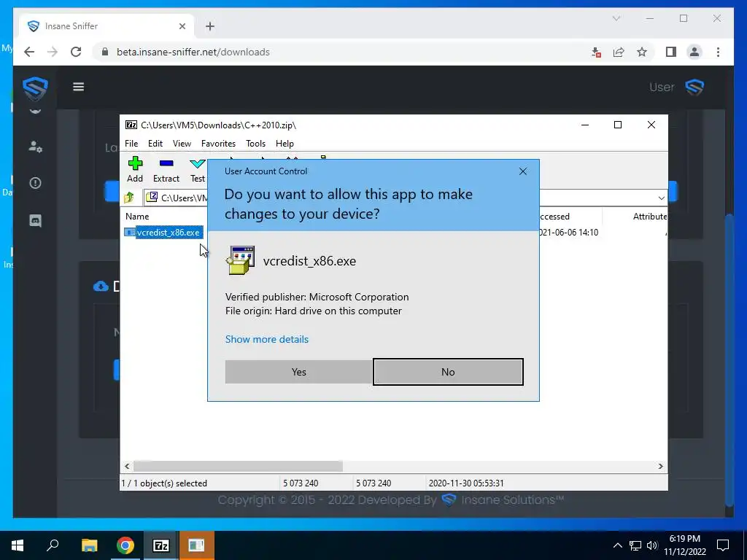Click the User profile label in page header

coord(662,87)
